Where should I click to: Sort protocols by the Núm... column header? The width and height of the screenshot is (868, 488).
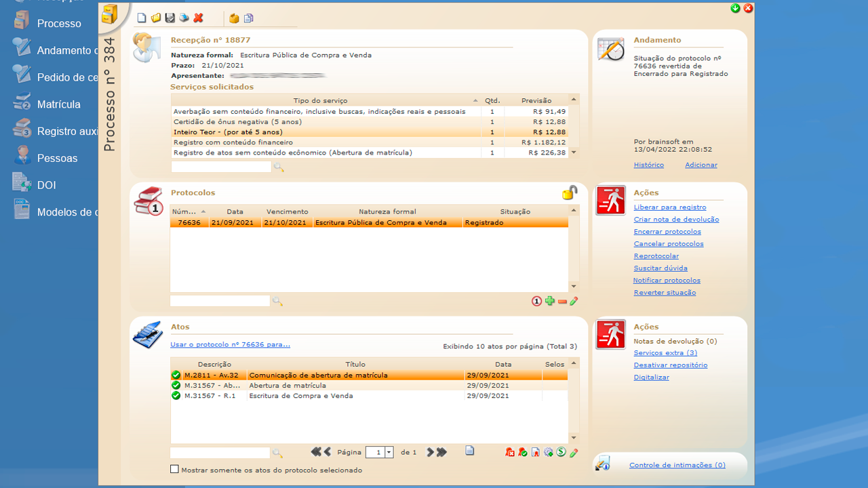[x=189, y=211]
